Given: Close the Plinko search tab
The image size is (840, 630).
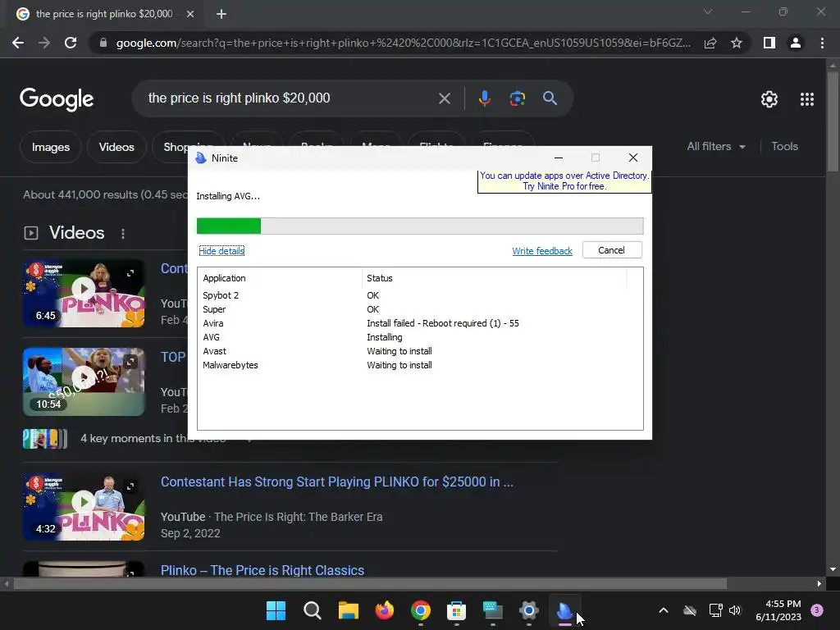Looking at the screenshot, I should pos(190,14).
